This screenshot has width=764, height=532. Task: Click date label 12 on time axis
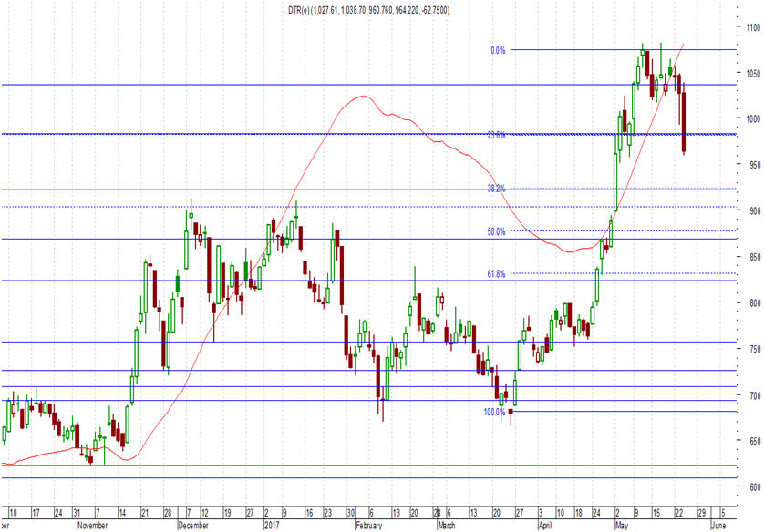(205, 513)
